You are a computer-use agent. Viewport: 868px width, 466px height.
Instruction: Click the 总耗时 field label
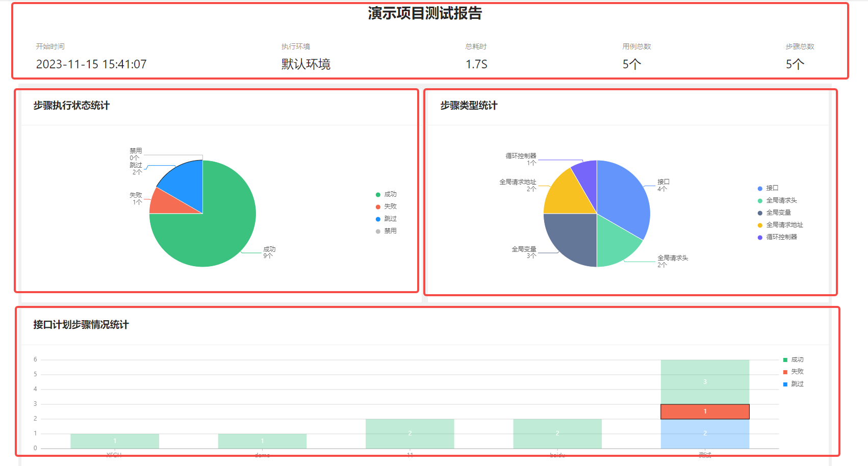tap(476, 46)
